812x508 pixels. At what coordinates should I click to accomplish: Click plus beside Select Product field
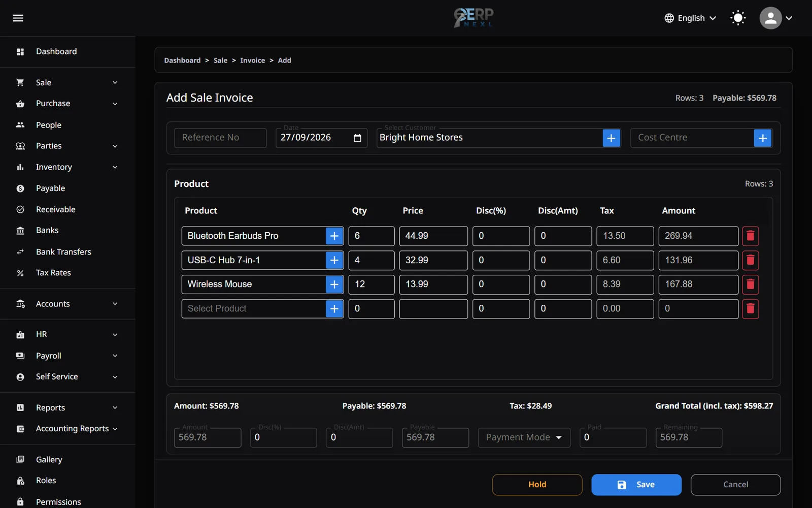[x=334, y=309]
